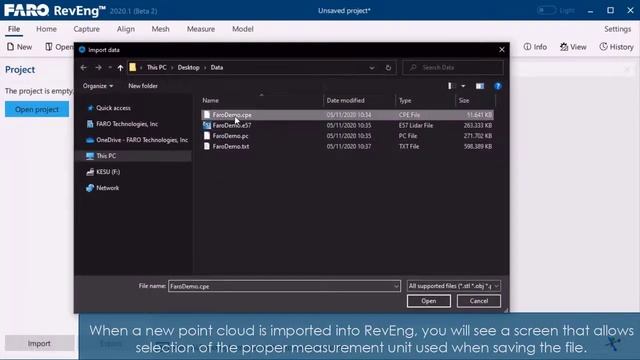Image resolution: width=640 pixels, height=360 pixels.
Task: Open file dialog help icon
Action: pyautogui.click(x=498, y=86)
